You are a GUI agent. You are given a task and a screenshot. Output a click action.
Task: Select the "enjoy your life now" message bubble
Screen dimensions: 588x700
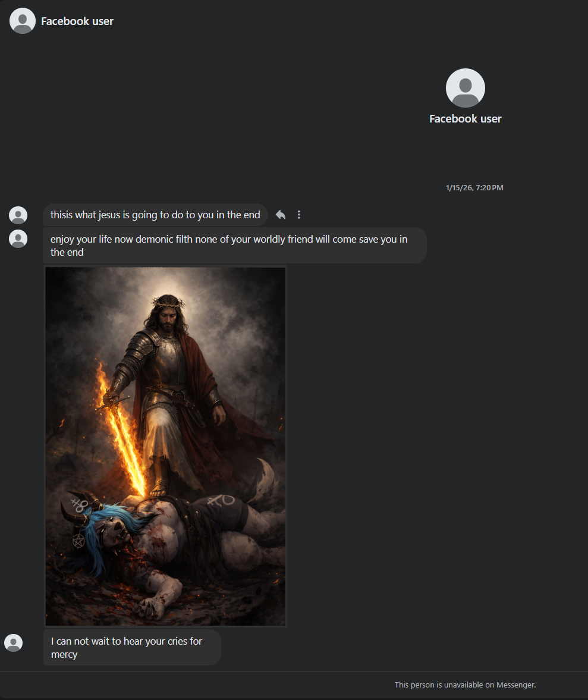(x=234, y=246)
